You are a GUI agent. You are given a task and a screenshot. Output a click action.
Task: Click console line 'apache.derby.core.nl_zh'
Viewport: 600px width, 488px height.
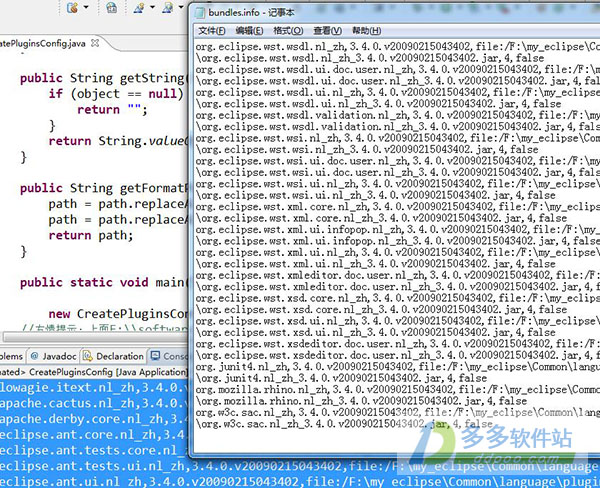[x=94, y=419]
